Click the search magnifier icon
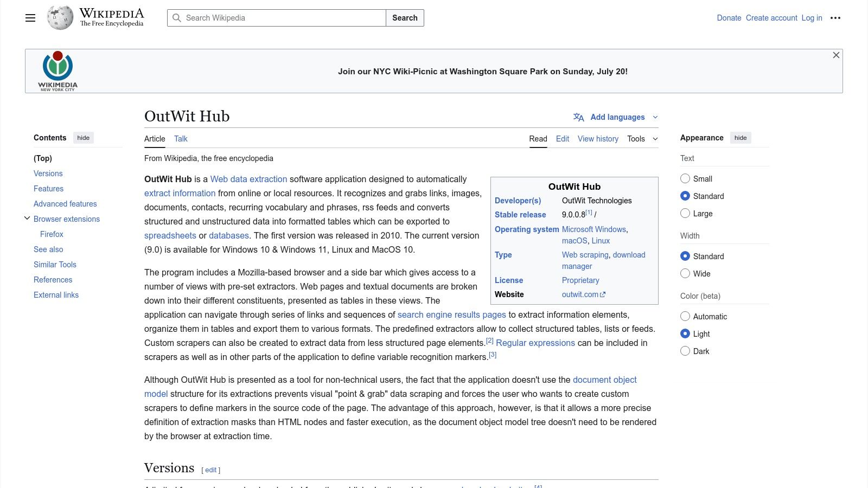Image resolution: width=868 pixels, height=488 pixels. coord(176,18)
